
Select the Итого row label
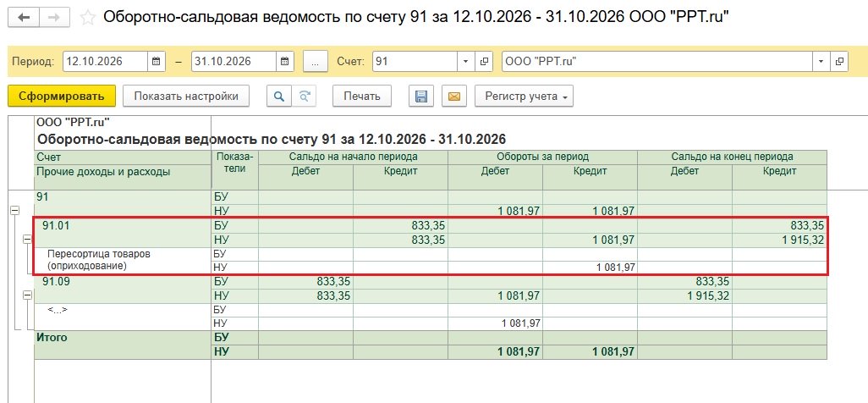click(52, 337)
